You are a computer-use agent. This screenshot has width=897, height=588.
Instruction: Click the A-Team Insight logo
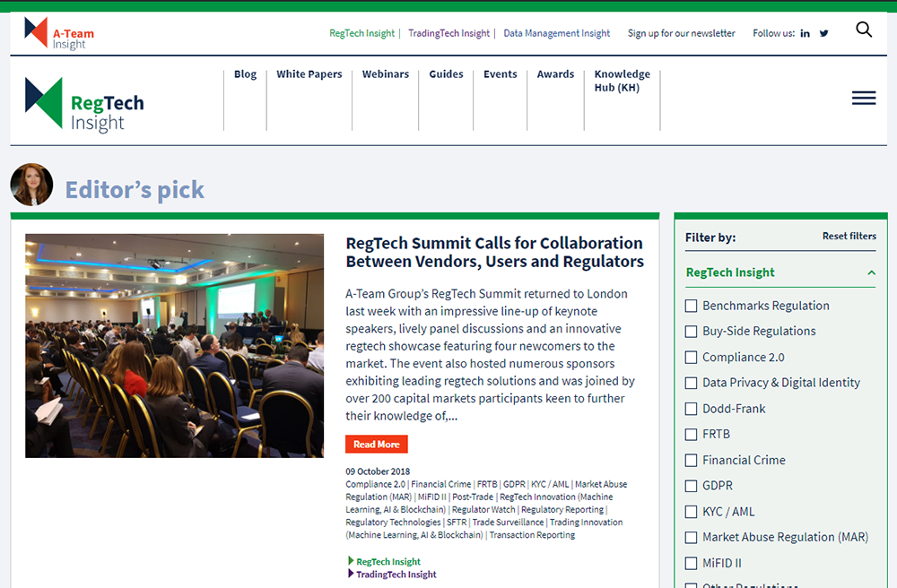(x=59, y=33)
